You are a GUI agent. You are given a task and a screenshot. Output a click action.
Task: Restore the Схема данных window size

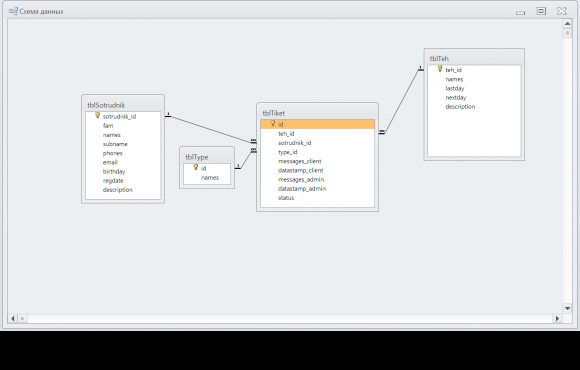541,11
